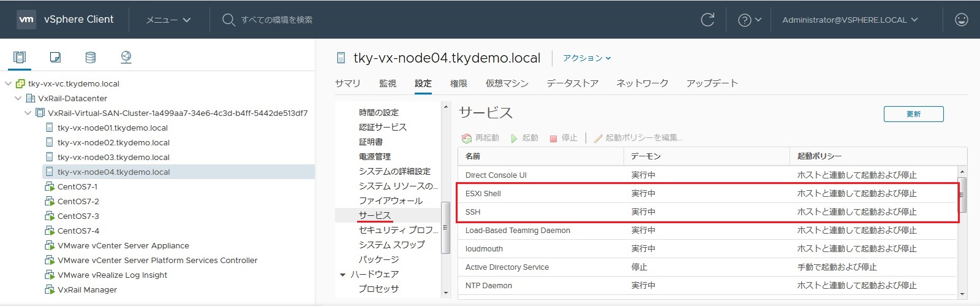980x306 pixels.
Task: Select the ファイアウォール settings link
Action: pyautogui.click(x=390, y=201)
